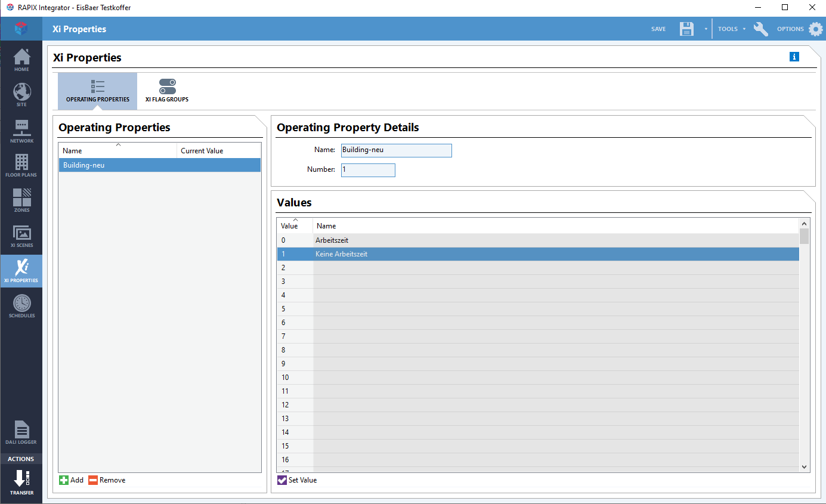Expand the Tools dropdown arrow

coord(744,29)
